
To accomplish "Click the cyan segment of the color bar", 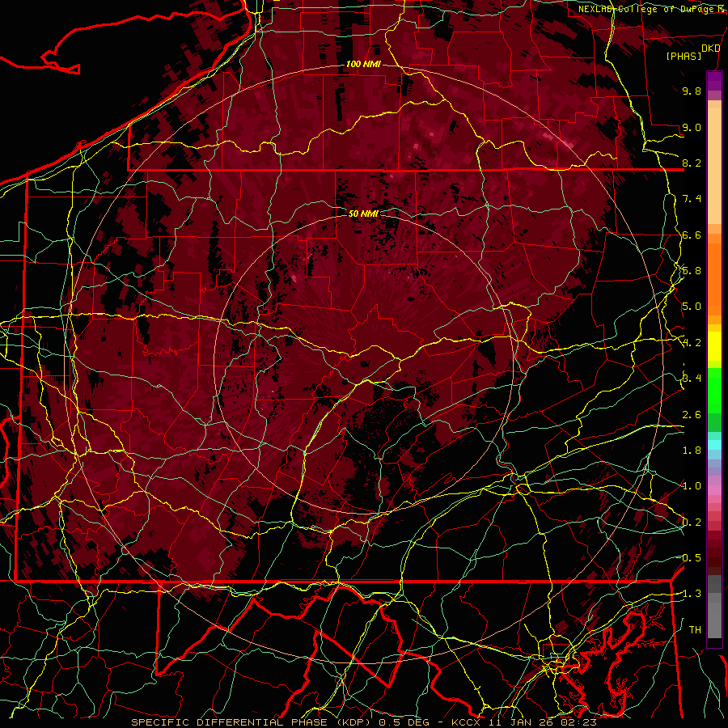I will 714,445.
